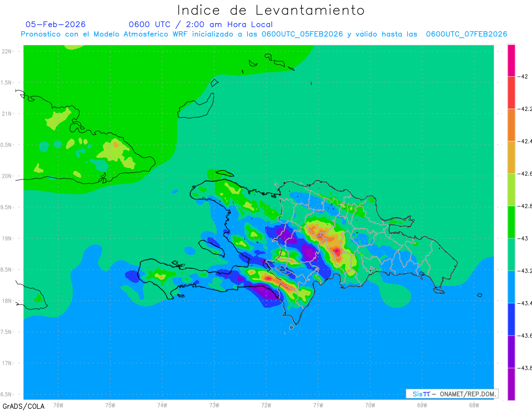Click the "17N" latitude label
The image size is (532, 411).
click(x=7, y=363)
